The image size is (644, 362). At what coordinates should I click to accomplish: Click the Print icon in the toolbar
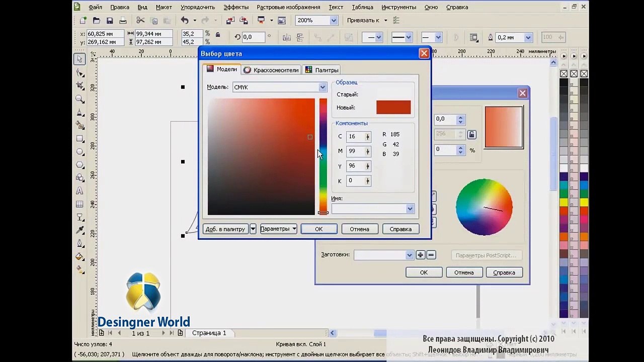(x=123, y=21)
